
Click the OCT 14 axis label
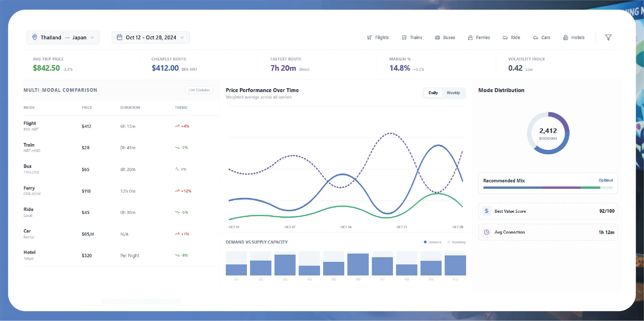coord(346,227)
